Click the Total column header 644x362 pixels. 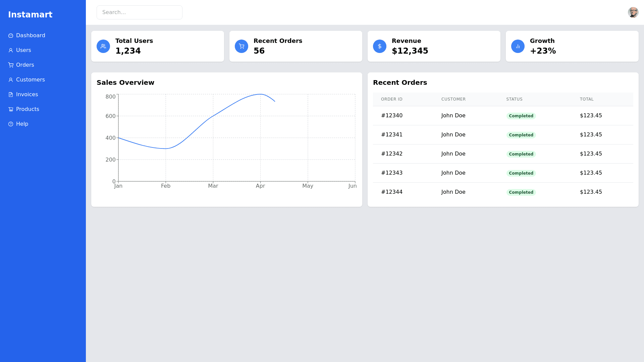pyautogui.click(x=586, y=99)
